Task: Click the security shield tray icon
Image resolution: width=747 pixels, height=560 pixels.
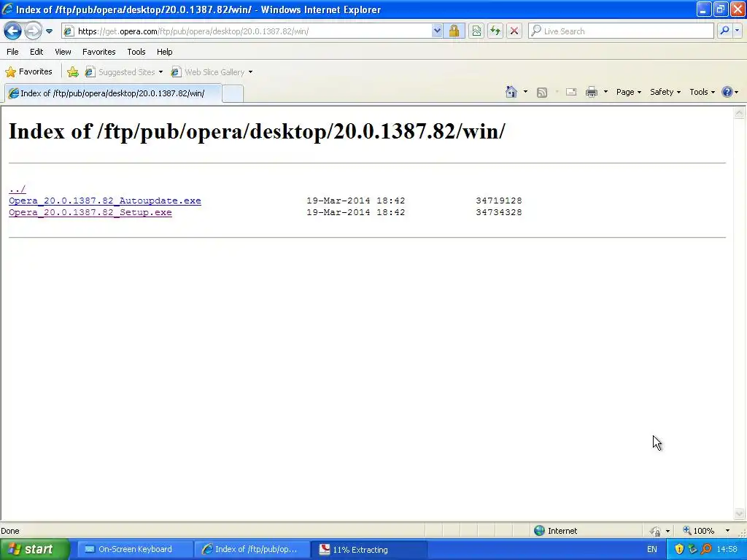Action: [679, 550]
